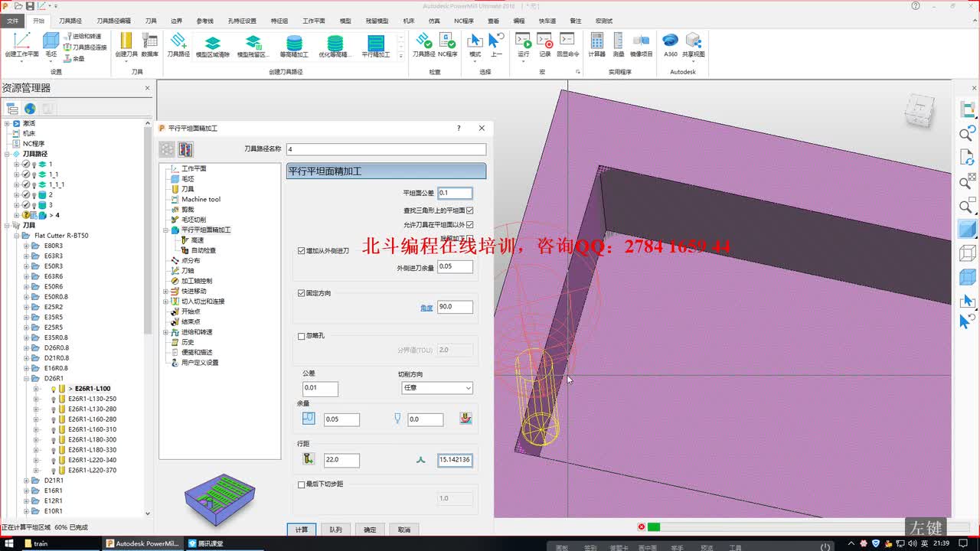Enable the 忽略孔 checkbox
The height and width of the screenshot is (551, 980).
[301, 336]
